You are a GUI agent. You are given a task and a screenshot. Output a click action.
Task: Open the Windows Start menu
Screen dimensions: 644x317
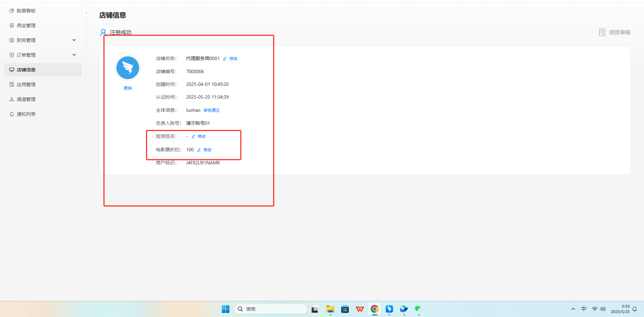(x=225, y=309)
